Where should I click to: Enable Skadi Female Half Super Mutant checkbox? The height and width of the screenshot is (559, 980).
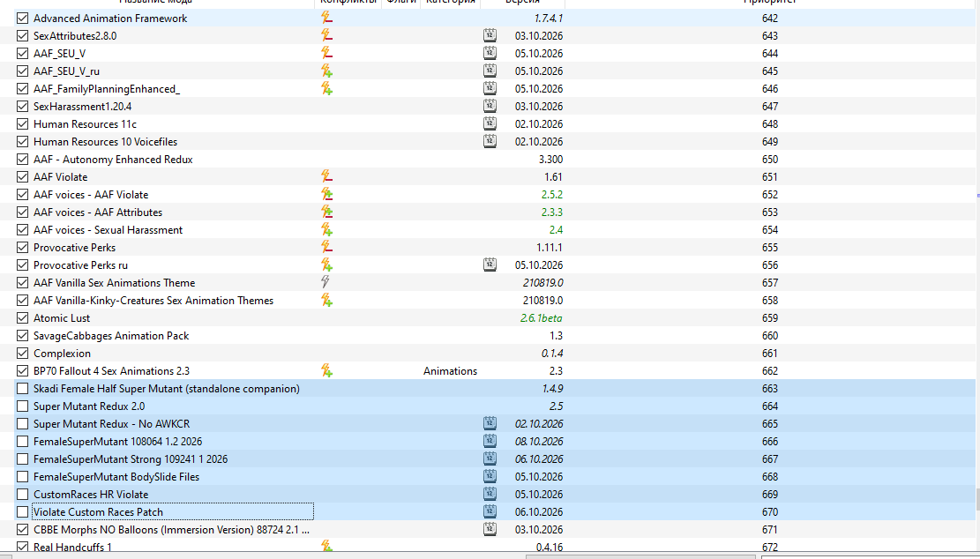[x=23, y=389]
